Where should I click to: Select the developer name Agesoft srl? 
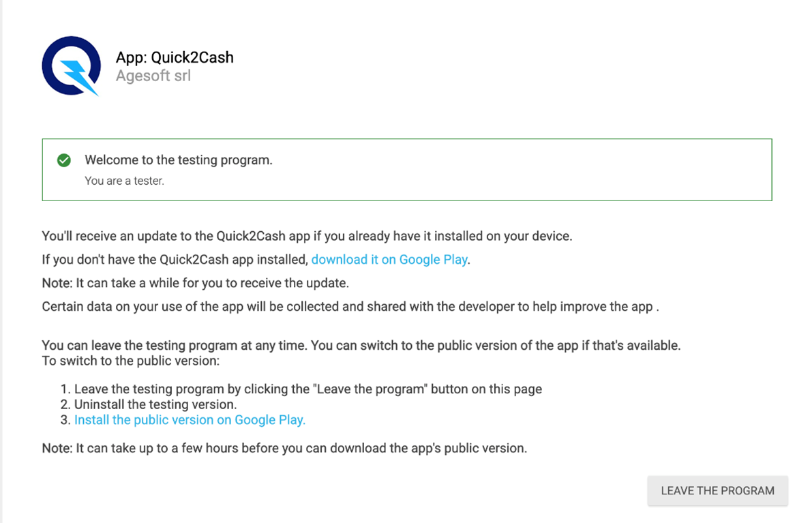153,76
